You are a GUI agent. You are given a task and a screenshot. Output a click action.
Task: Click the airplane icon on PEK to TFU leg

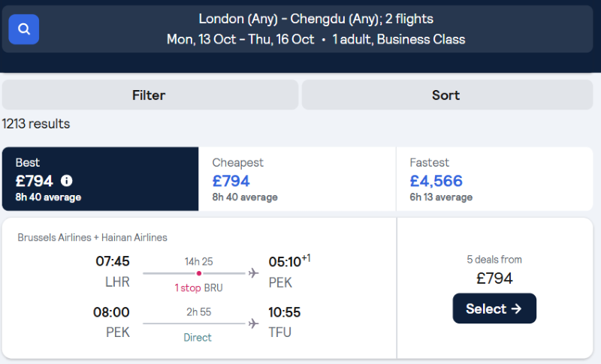click(x=253, y=323)
